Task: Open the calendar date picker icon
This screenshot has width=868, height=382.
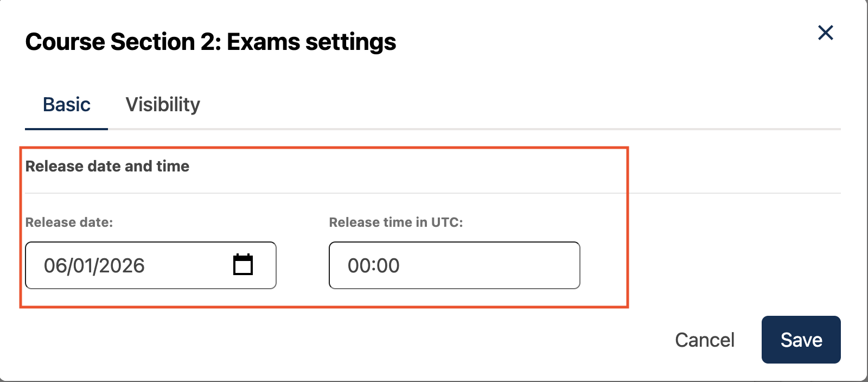Action: [x=243, y=265]
